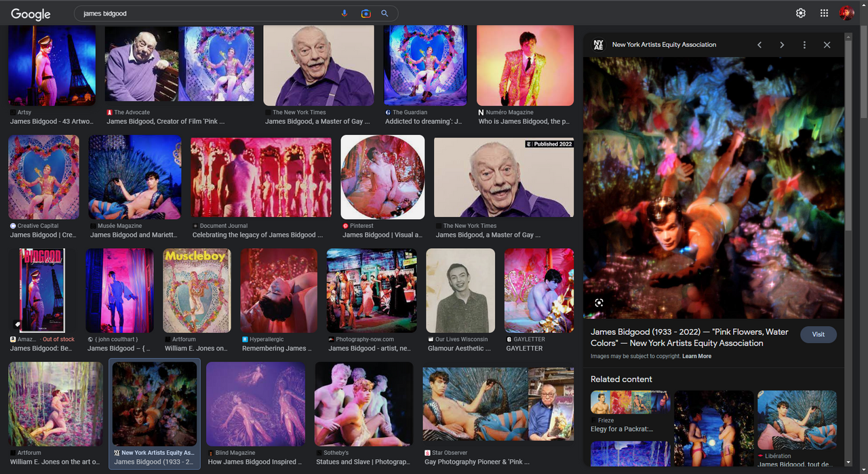Search inside image with Lens icon
This screenshot has width=868, height=474.
tap(599, 303)
